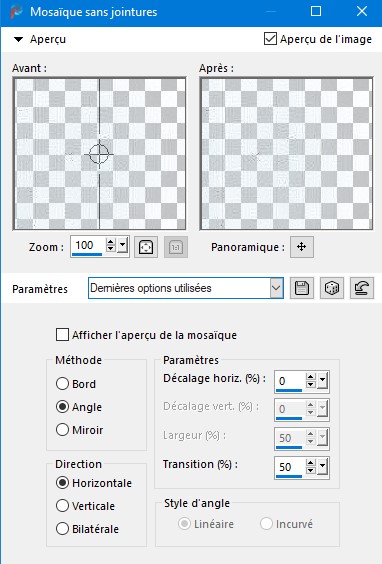The image size is (382, 564).
Task: Save preset with the floppy disk icon
Action: pos(302,288)
